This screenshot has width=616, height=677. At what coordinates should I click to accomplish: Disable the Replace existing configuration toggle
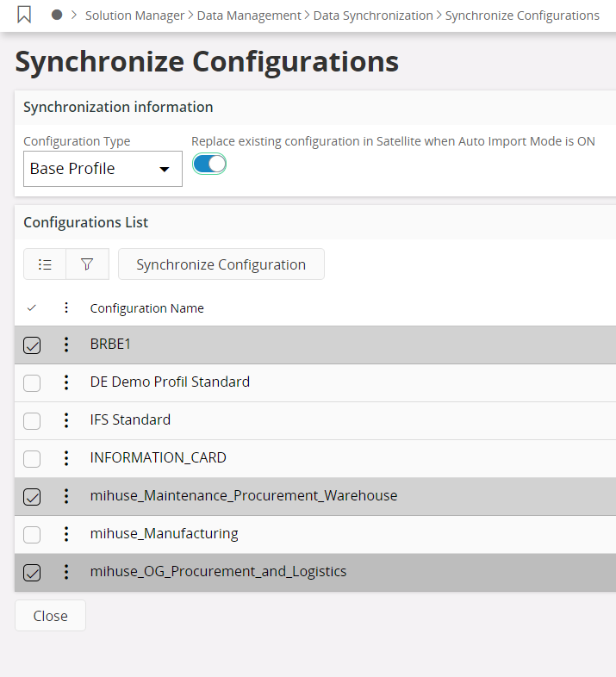(x=208, y=164)
